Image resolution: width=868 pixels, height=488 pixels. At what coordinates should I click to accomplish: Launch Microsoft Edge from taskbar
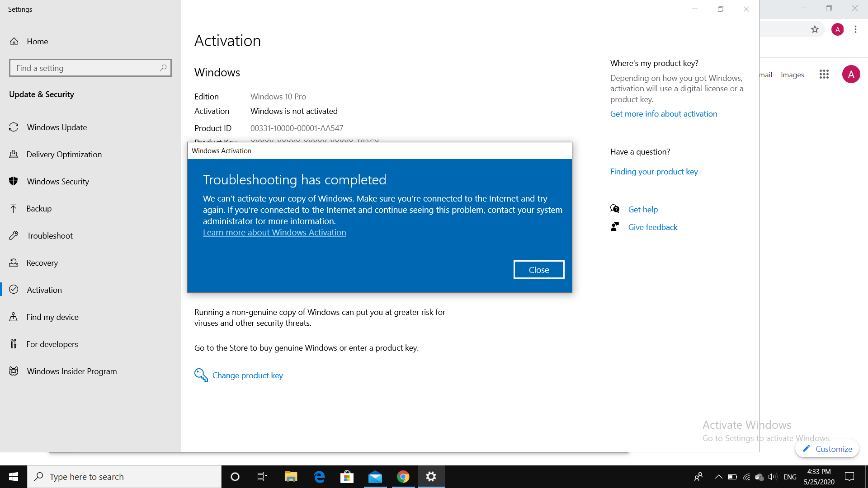click(319, 477)
